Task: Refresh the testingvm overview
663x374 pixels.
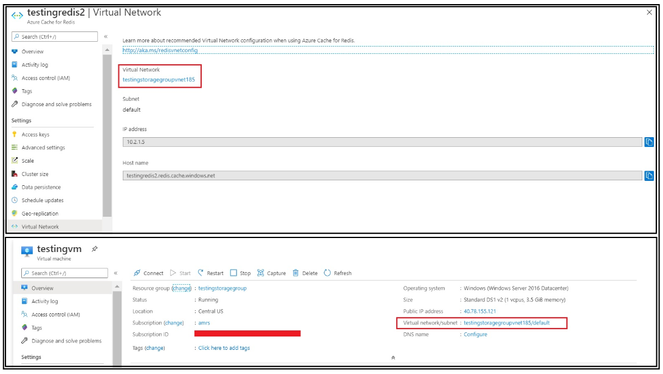Action: [338, 273]
